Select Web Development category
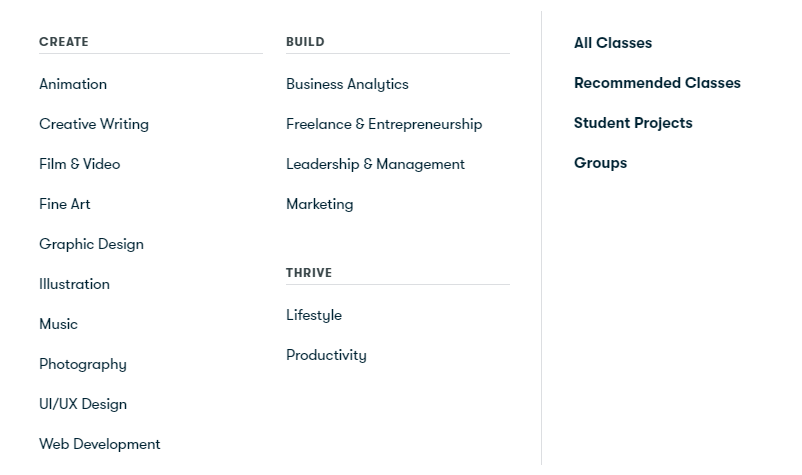Screen dimensions: 802x475 (x=100, y=444)
